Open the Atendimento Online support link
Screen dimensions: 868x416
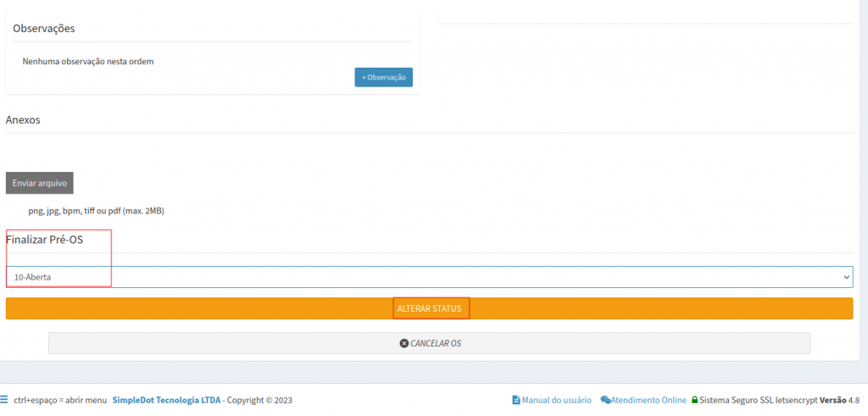(x=648, y=400)
